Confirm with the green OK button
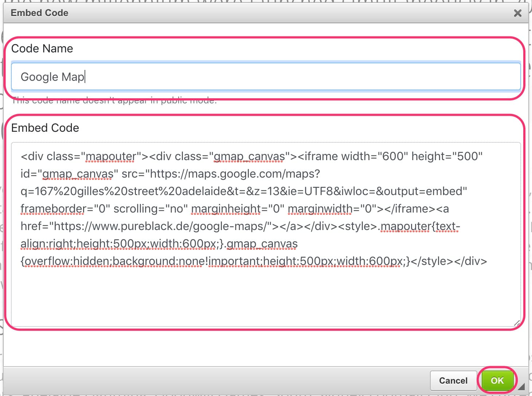 pos(497,380)
